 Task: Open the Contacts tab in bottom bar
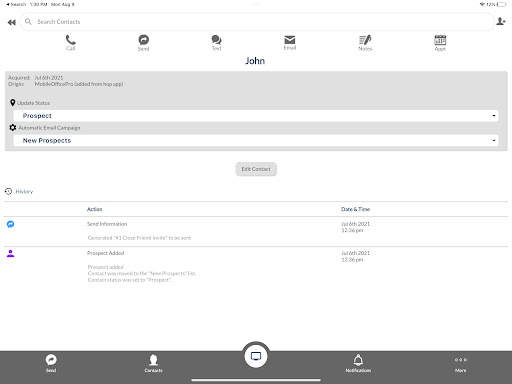(153, 364)
